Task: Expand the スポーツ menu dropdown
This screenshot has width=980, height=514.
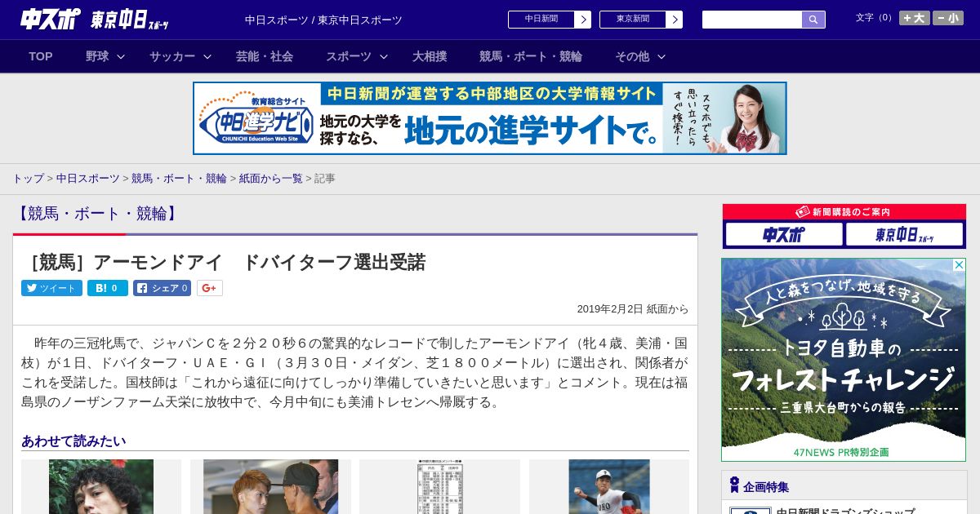Action: click(384, 56)
